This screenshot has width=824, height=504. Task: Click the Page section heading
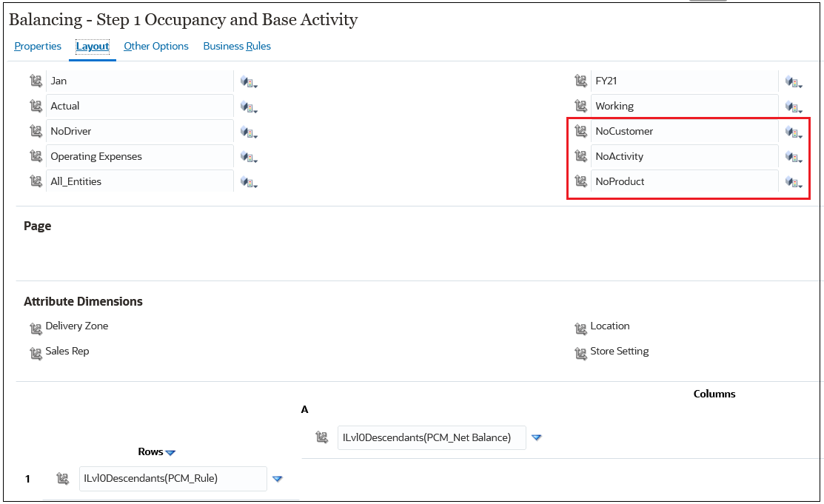click(37, 226)
